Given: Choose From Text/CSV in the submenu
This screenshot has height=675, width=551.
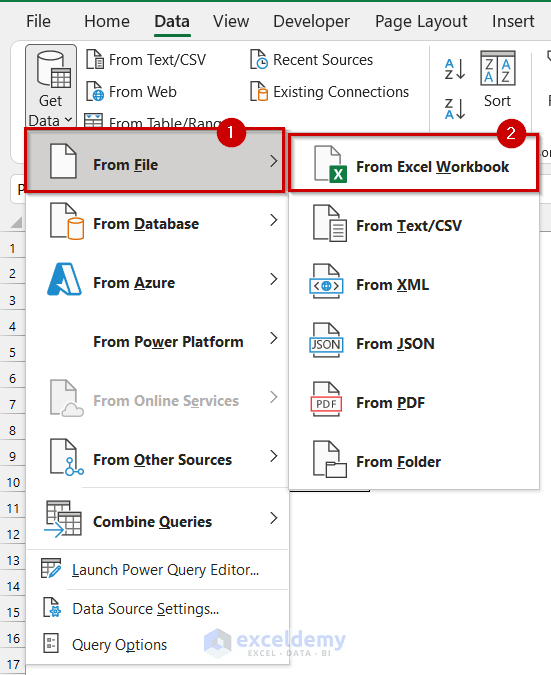Looking at the screenshot, I should [414, 226].
